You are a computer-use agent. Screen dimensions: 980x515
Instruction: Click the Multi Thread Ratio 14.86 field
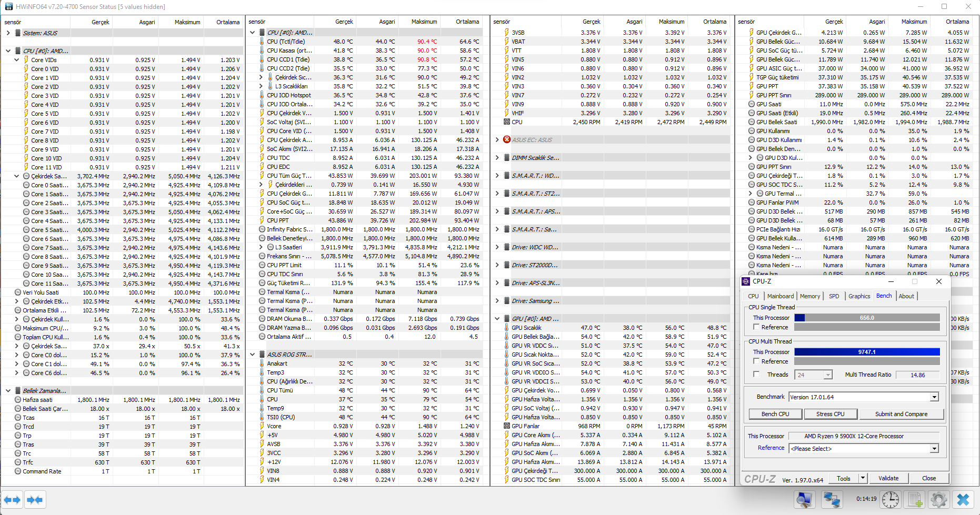pos(918,375)
